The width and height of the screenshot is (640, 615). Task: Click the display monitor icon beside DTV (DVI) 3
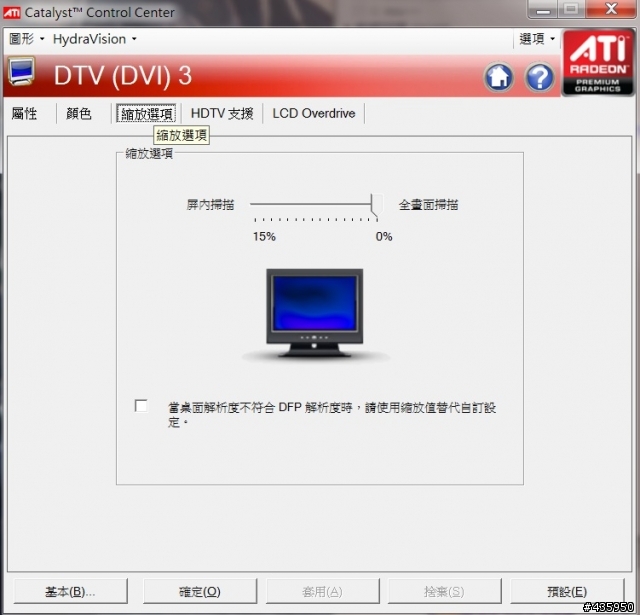click(x=22, y=71)
